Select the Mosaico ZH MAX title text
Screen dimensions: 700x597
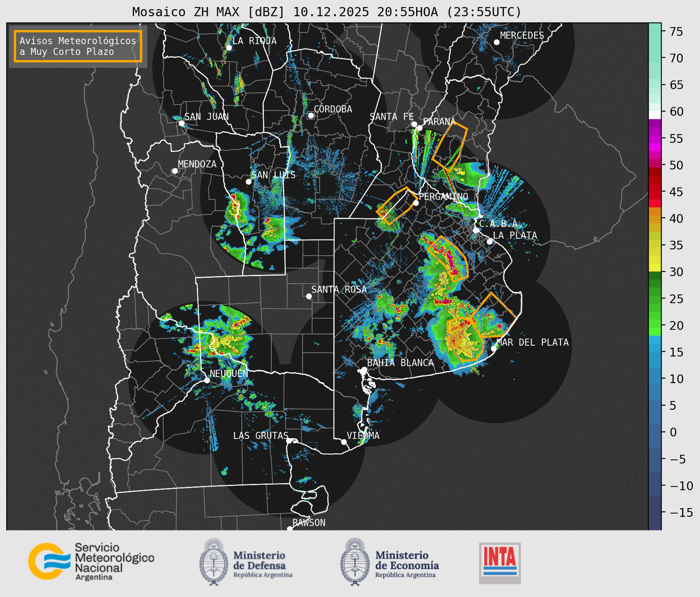[327, 12]
